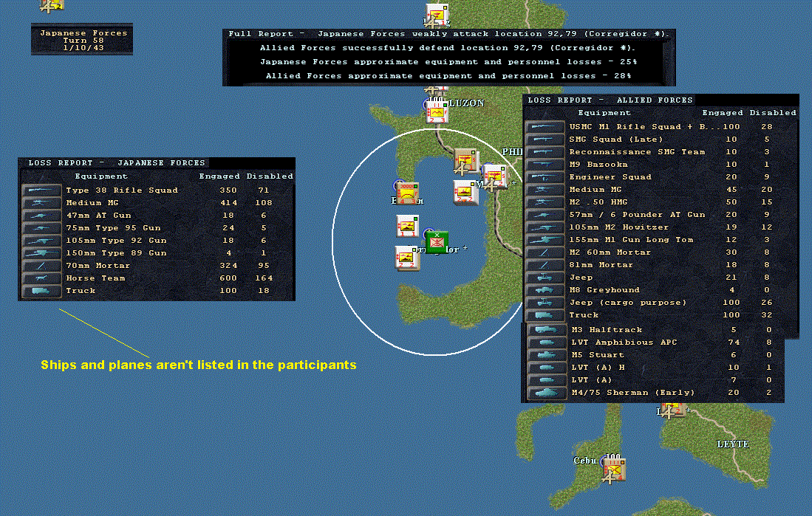Click the 'LOSS REPORT - ALLIED FORCES' title
Image resolution: width=812 pixels, height=516 pixels.
coord(610,100)
